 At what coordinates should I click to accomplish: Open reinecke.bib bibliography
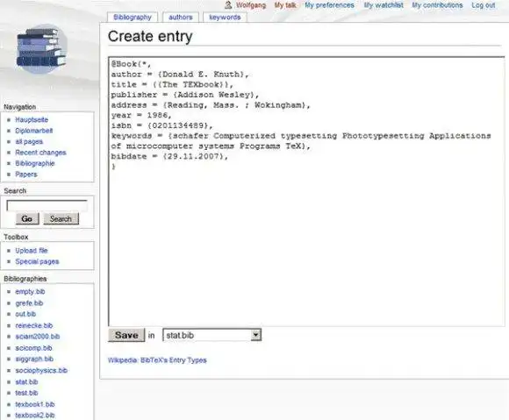click(34, 325)
